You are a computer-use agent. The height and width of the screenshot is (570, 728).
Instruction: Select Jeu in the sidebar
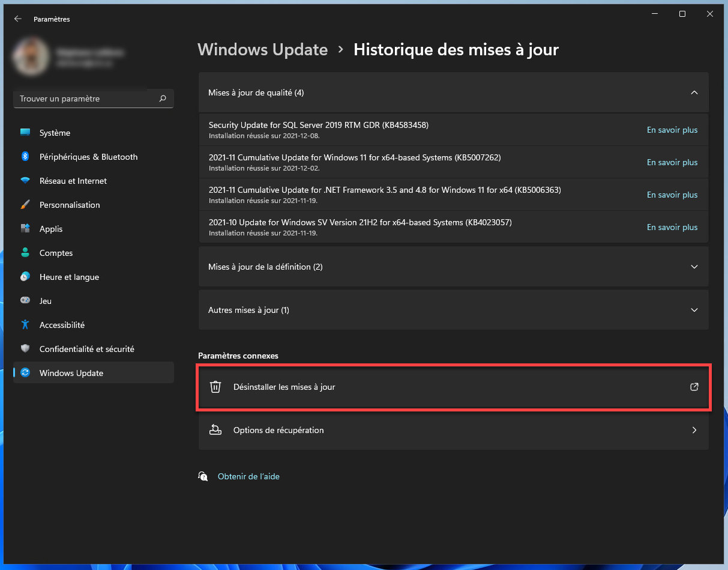point(94,301)
